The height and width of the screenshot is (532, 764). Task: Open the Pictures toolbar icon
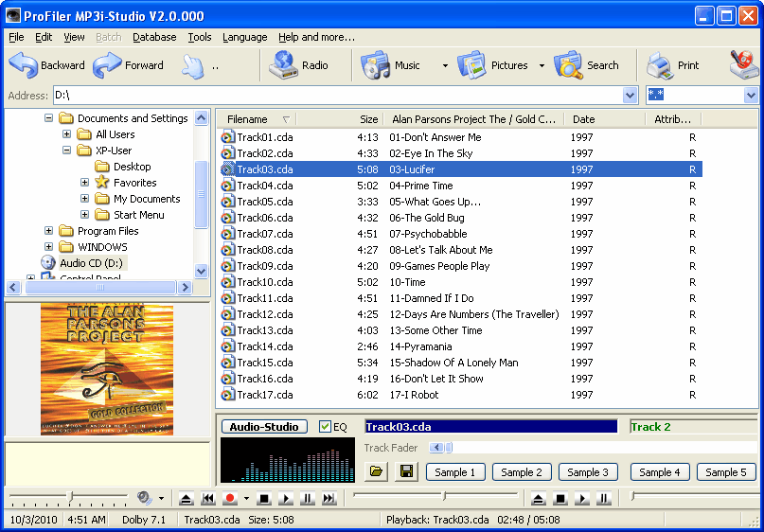click(471, 65)
